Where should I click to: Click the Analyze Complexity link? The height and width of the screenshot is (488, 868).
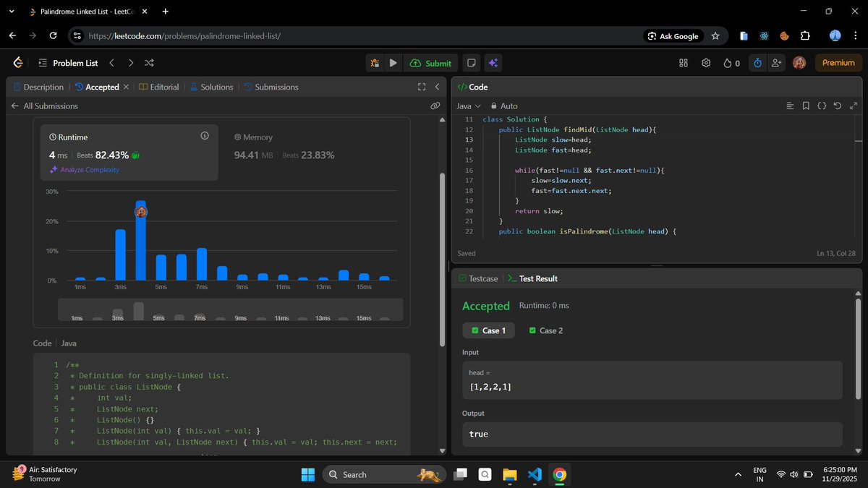point(85,170)
